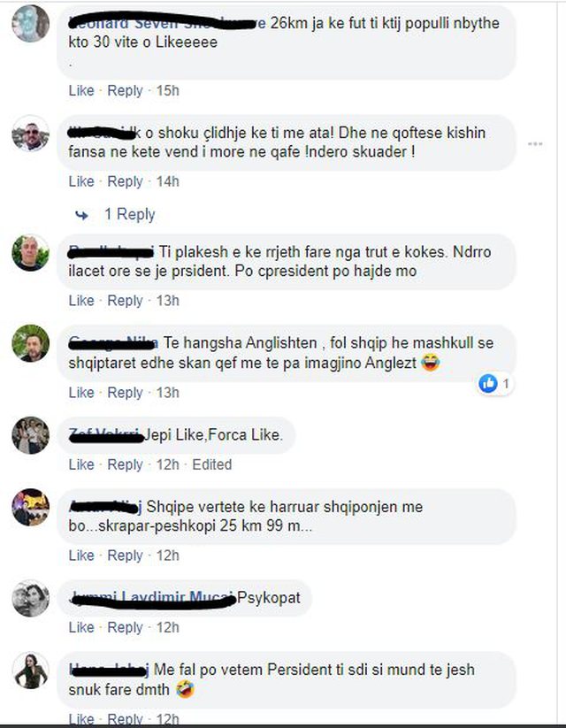Click the 15h timestamp on the first comment
Viewport: 566px width, 728px height.
pyautogui.click(x=168, y=90)
